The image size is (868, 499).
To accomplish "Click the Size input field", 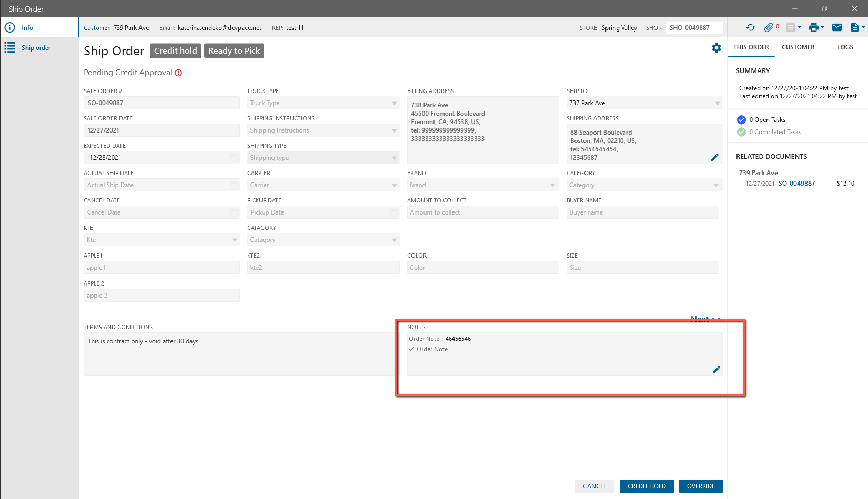I will 642,268.
